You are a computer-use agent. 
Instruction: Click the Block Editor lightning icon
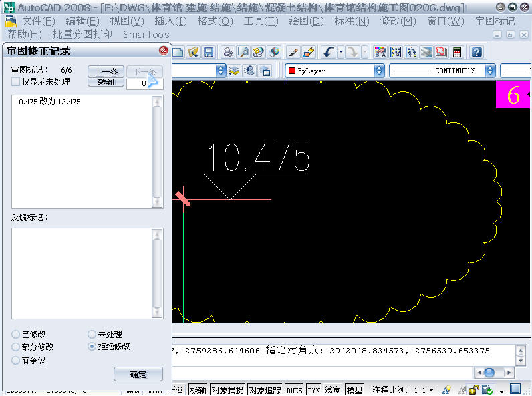[x=309, y=52]
